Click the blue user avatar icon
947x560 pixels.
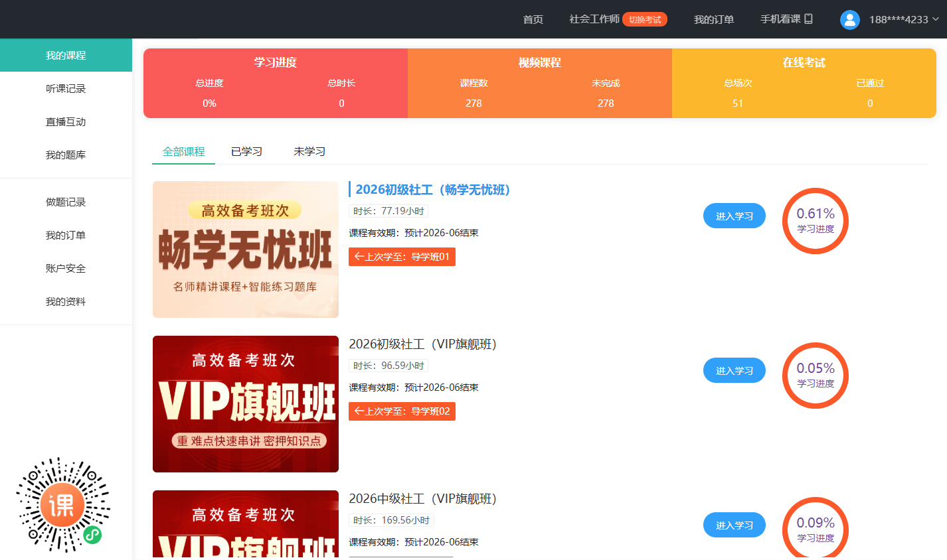849,19
